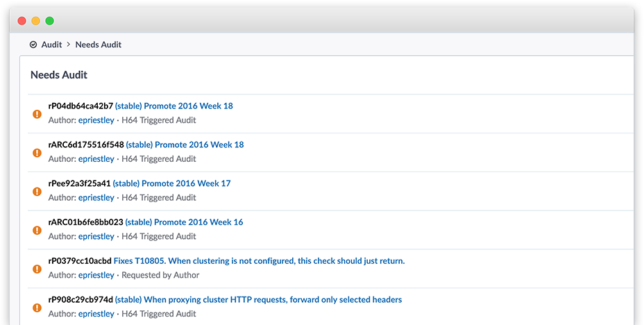Open the rARC6d175516f548 Promote 2016 Week 18 commit
The height and width of the screenshot is (325, 644).
(185, 145)
